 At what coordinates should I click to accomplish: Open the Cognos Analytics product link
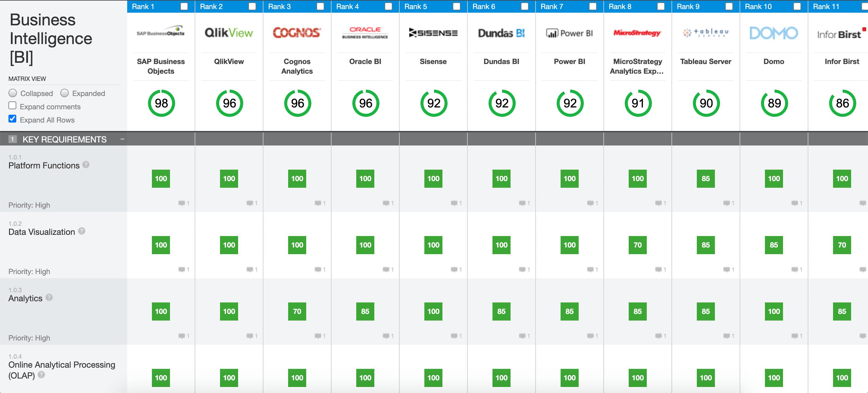point(297,66)
